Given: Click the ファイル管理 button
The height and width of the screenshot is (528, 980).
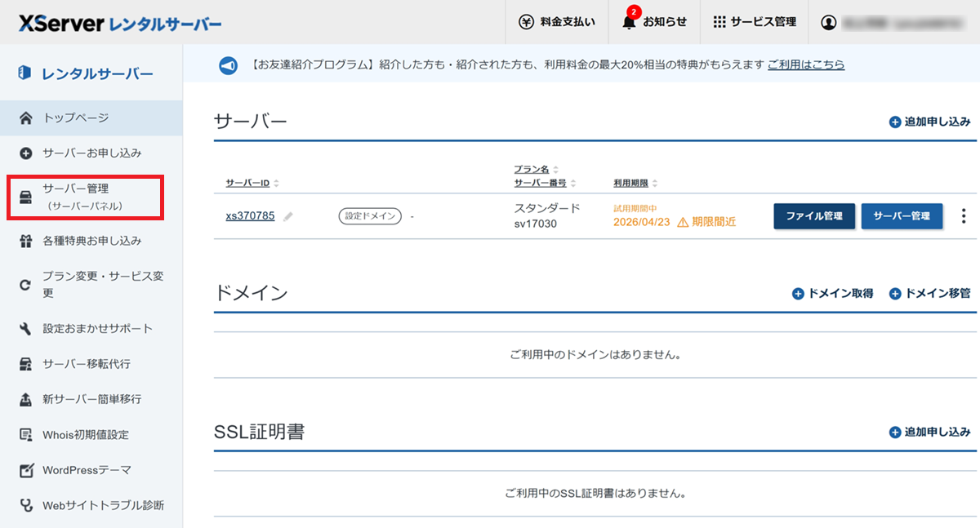Looking at the screenshot, I should (x=814, y=216).
